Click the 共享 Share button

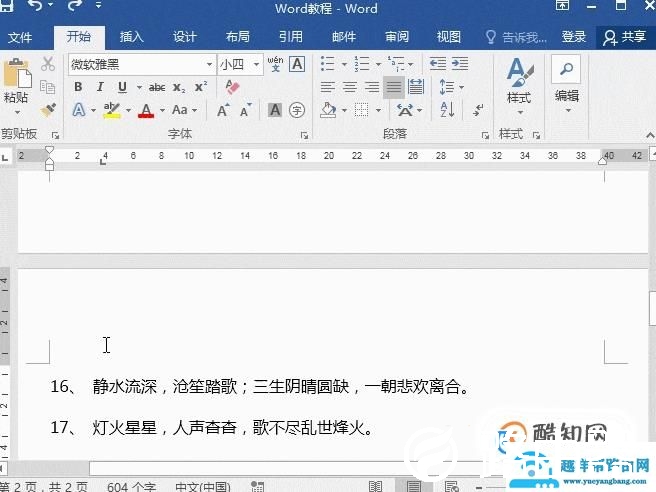click(x=624, y=37)
